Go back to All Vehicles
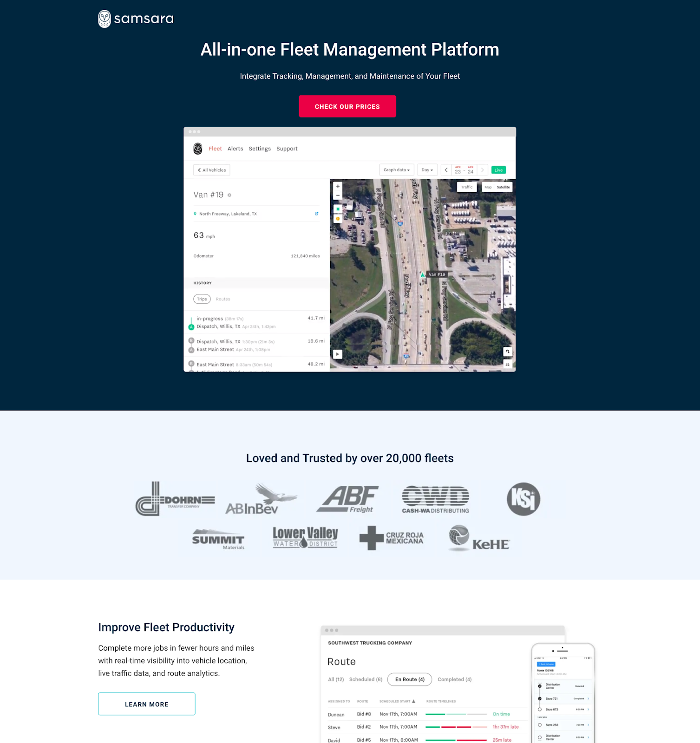 click(212, 170)
